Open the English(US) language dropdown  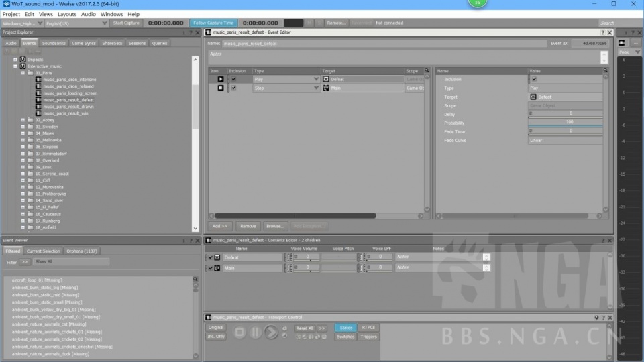76,23
